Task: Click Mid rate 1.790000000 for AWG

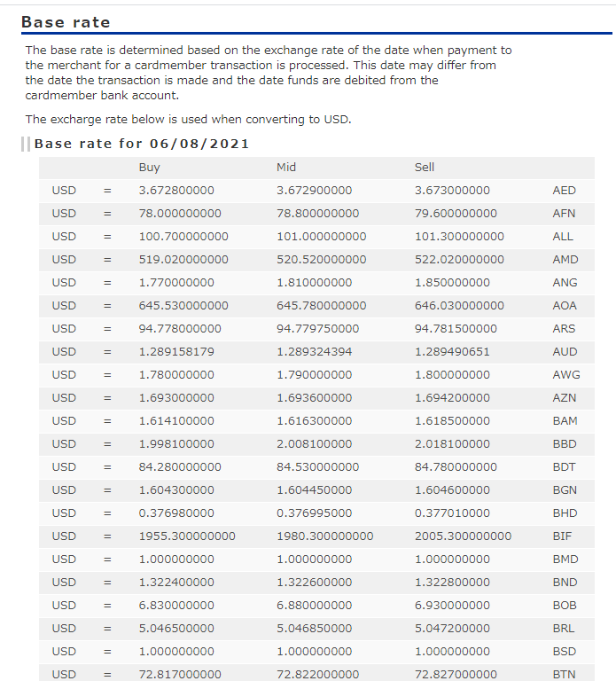Action: pyautogui.click(x=315, y=374)
